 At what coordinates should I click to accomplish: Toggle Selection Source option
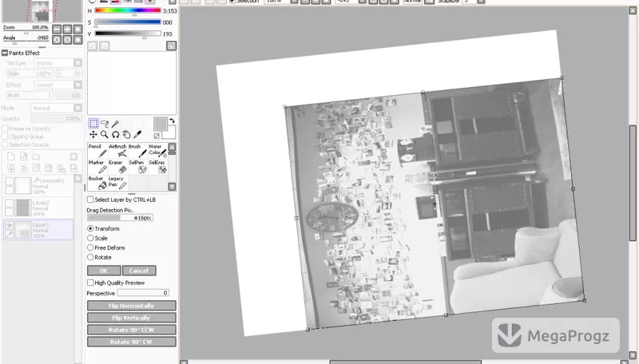point(5,144)
